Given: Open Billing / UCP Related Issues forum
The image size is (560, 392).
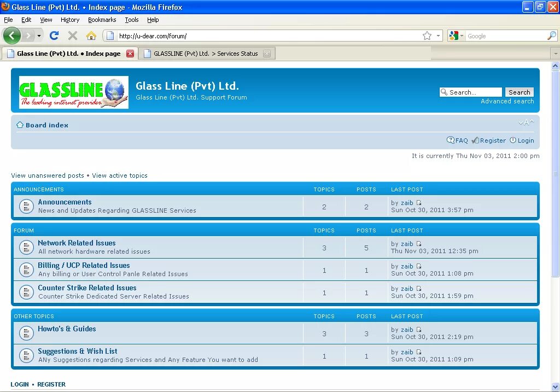Looking at the screenshot, I should click(x=84, y=265).
